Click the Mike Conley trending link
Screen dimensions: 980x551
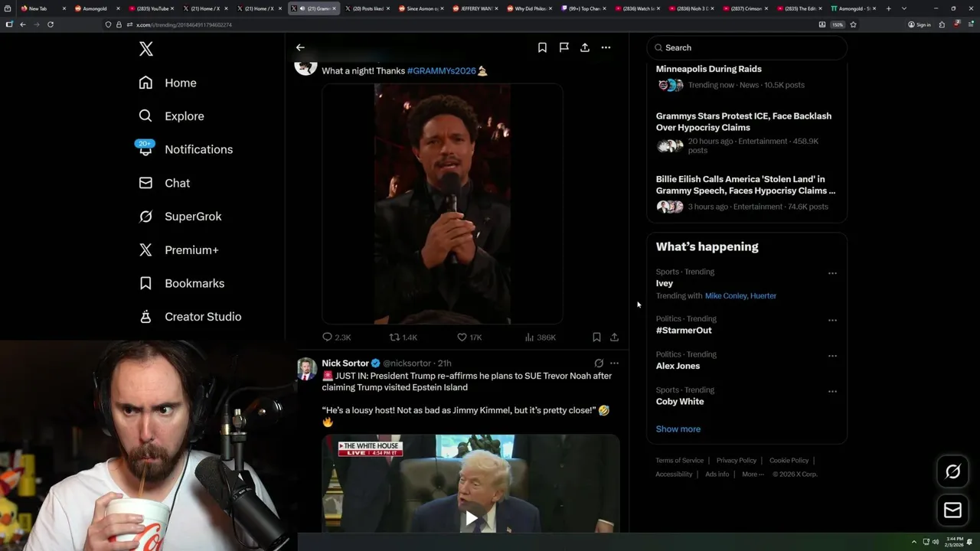coord(726,295)
